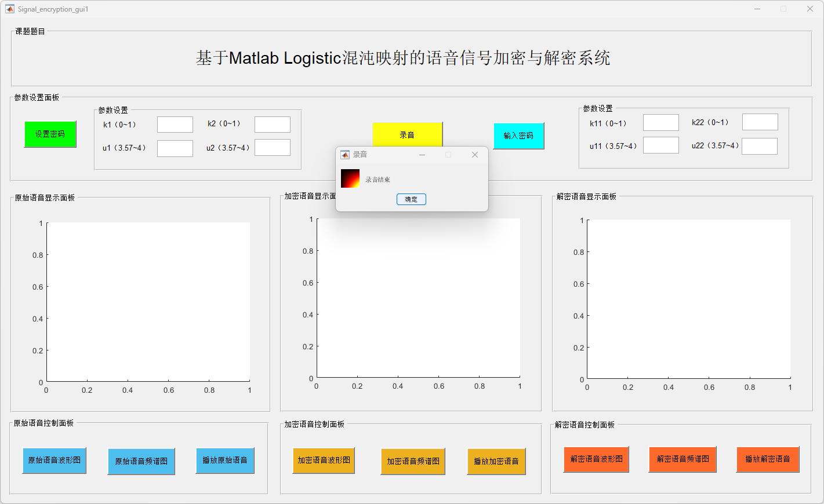Click the k1（0~1） label text
The width and height of the screenshot is (824, 504).
tap(119, 125)
